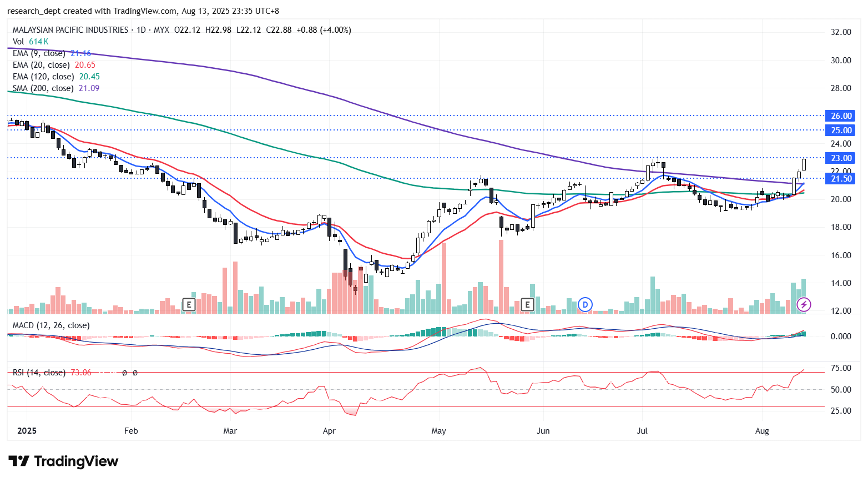Click the 26.00 horizontal line price label
This screenshot has width=868, height=482.
tap(841, 116)
